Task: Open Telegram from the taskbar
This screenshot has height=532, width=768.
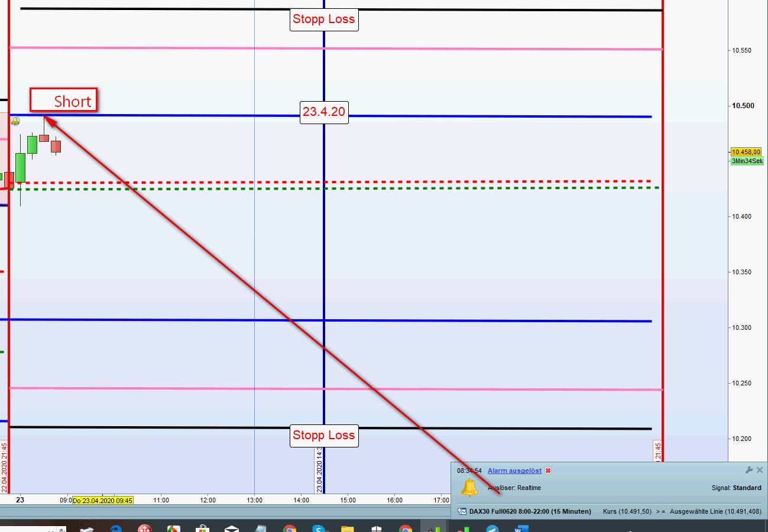Action: pos(492,528)
